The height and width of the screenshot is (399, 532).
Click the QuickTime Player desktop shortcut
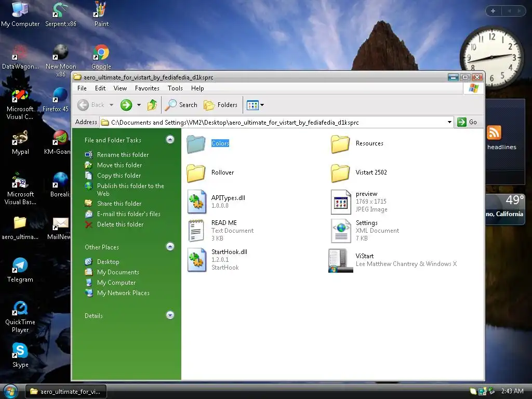[20, 317]
